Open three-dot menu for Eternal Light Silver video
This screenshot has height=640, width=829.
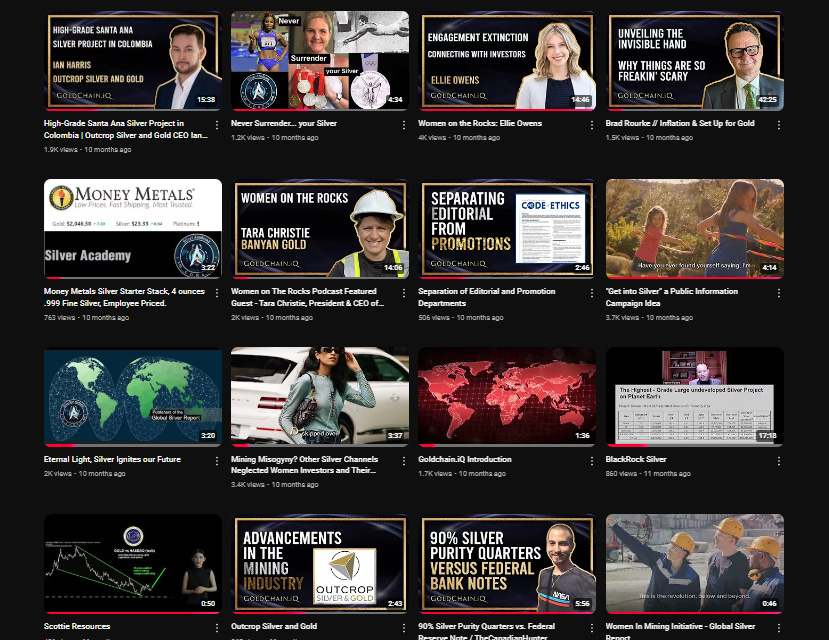[217, 461]
